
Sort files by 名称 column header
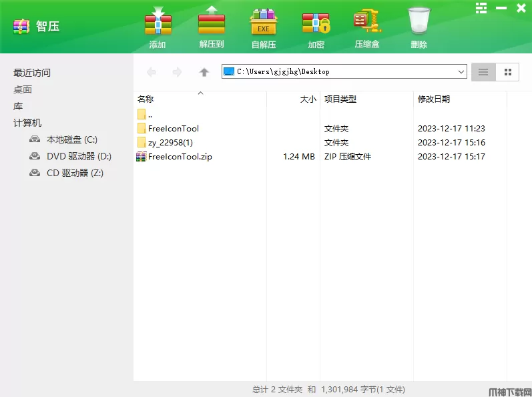coord(146,99)
